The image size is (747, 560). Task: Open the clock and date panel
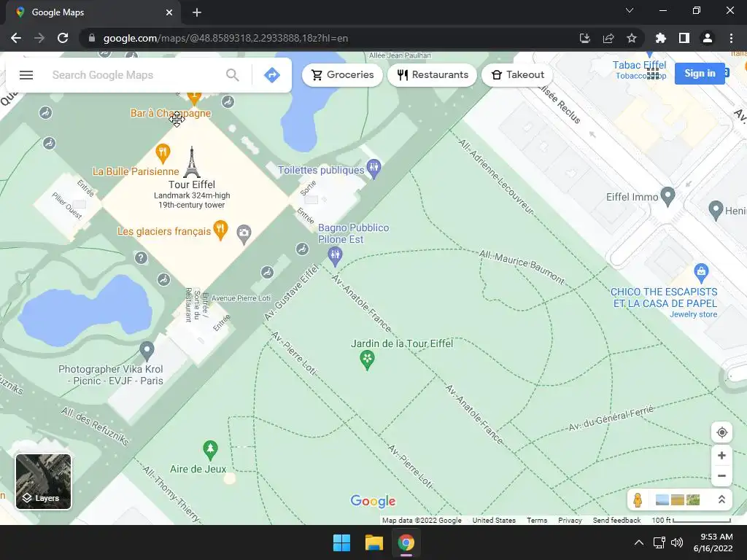click(x=713, y=542)
